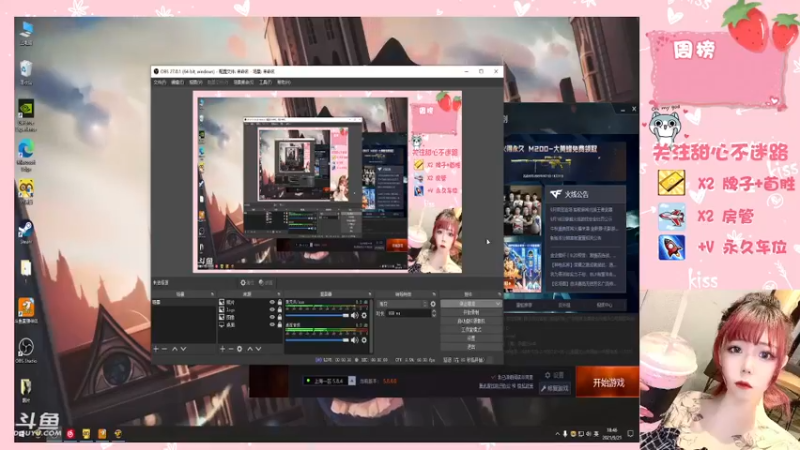Image resolution: width=800 pixels, height=450 pixels.
Task: Open the scene transition type dropdown
Action: tap(403, 304)
